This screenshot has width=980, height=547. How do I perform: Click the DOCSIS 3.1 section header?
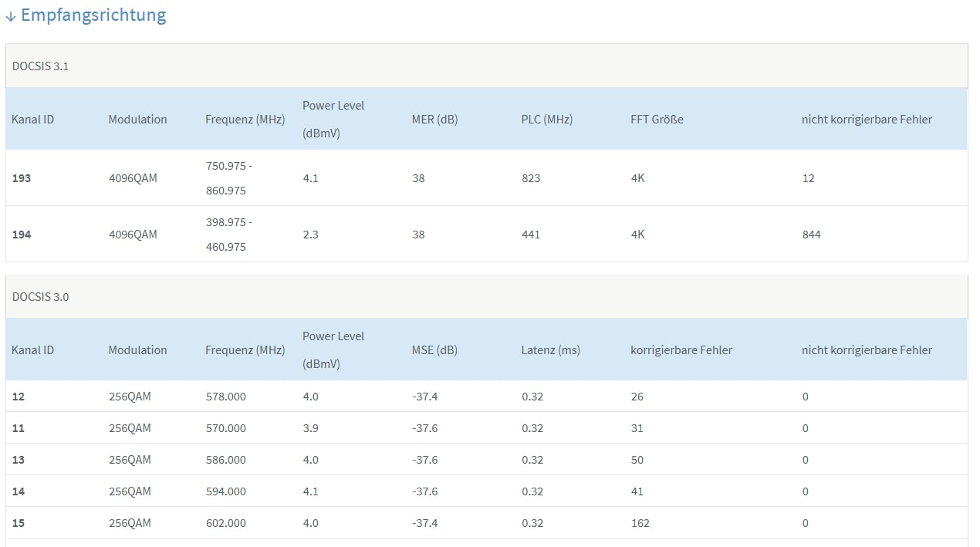[40, 66]
